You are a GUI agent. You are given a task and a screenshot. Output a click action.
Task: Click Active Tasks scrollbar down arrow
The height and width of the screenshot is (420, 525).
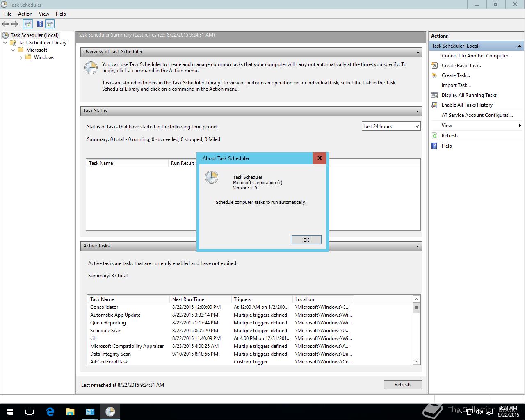pyautogui.click(x=416, y=361)
